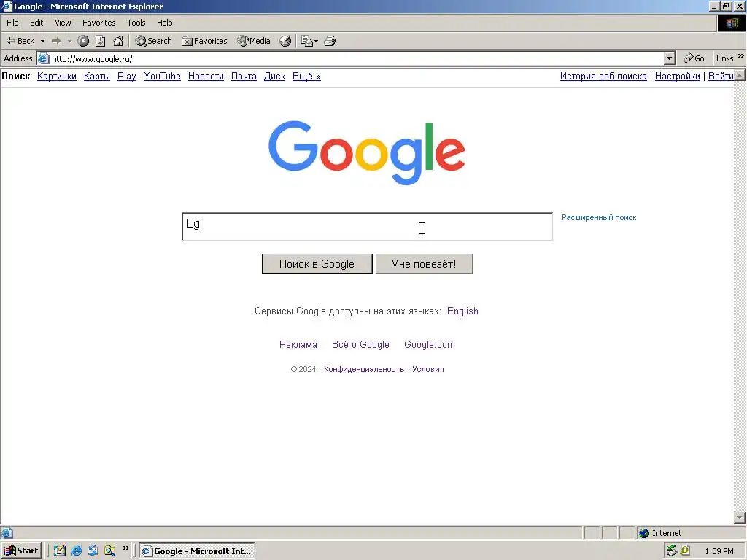The height and width of the screenshot is (560, 747).
Task: Go to the home page via the Home icon
Action: [x=118, y=41]
